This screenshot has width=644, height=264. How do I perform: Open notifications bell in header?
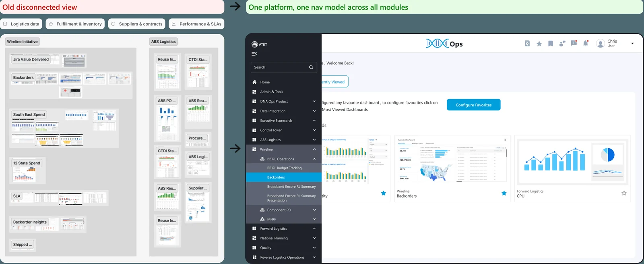pyautogui.click(x=586, y=43)
